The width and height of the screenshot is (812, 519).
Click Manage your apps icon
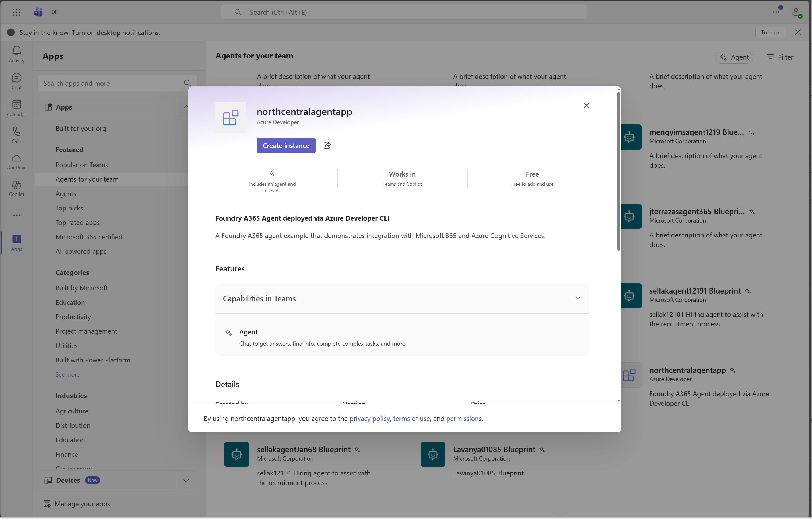[x=47, y=504]
